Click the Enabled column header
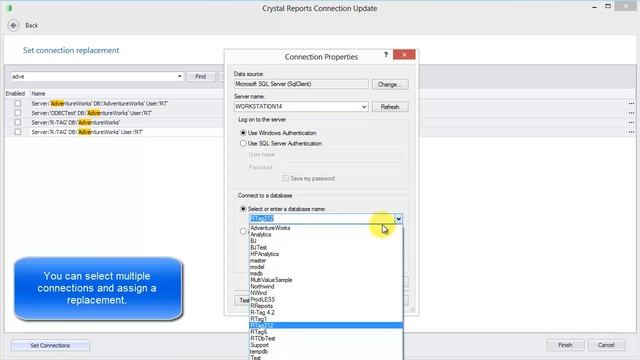 [15, 93]
